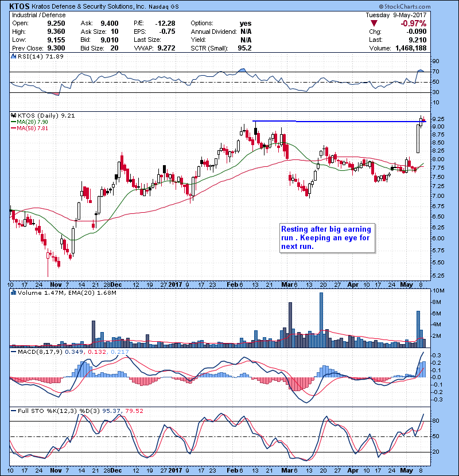Click the candlestick icon beside KTOS (Daily)
This screenshot has width=459, height=476.
pyautogui.click(x=13, y=116)
